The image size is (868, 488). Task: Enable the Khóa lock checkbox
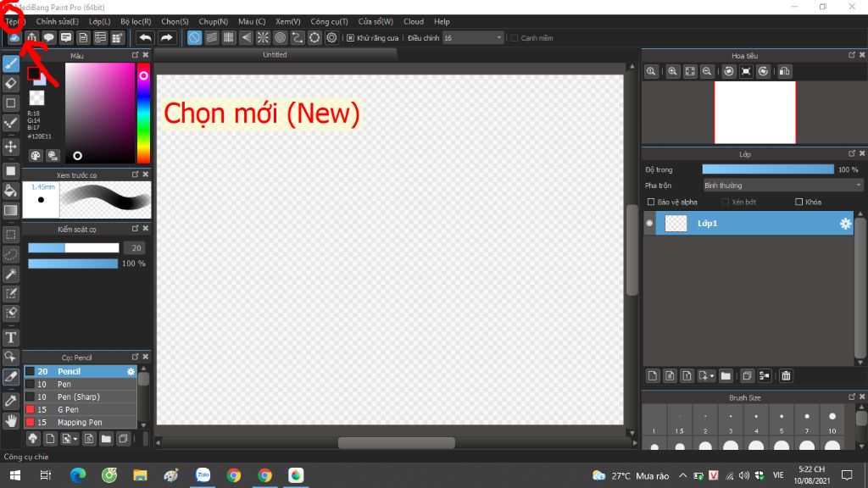tap(798, 202)
